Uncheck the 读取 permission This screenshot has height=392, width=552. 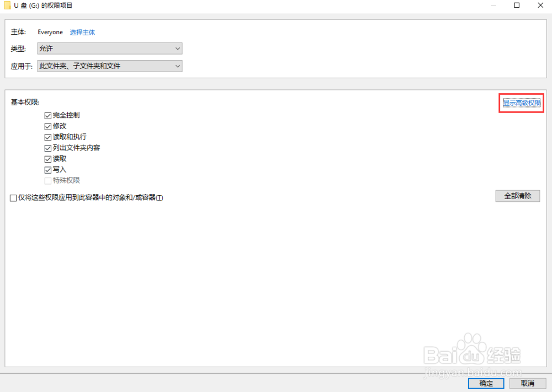point(48,159)
